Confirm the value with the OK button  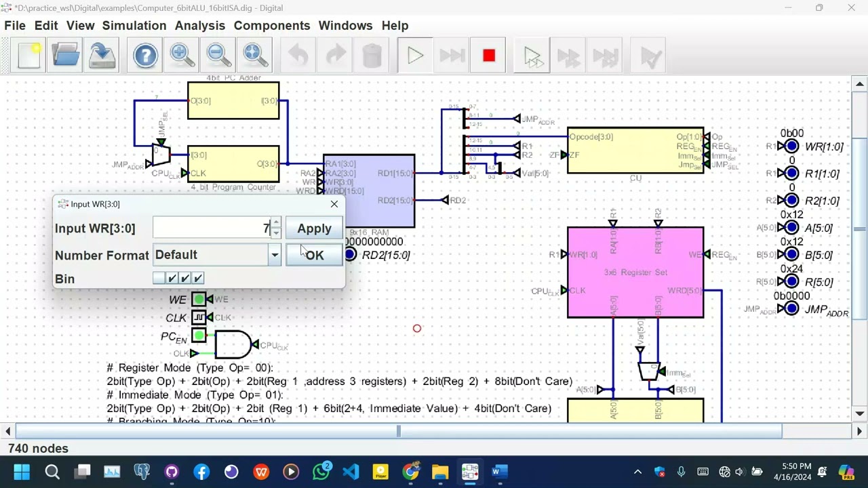(x=314, y=255)
